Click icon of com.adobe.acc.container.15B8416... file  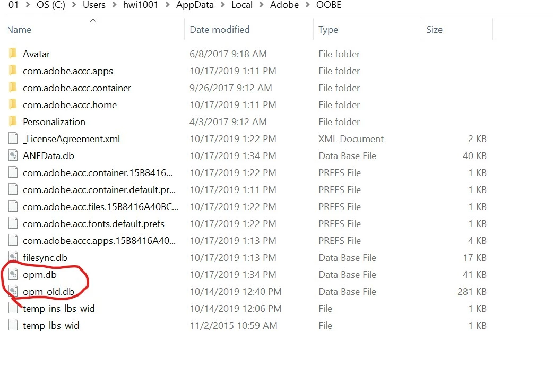[x=13, y=172]
